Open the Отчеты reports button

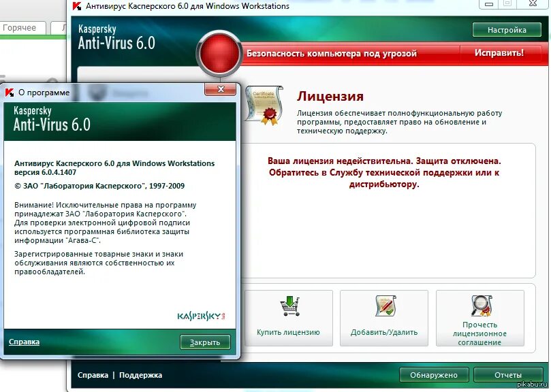click(508, 375)
